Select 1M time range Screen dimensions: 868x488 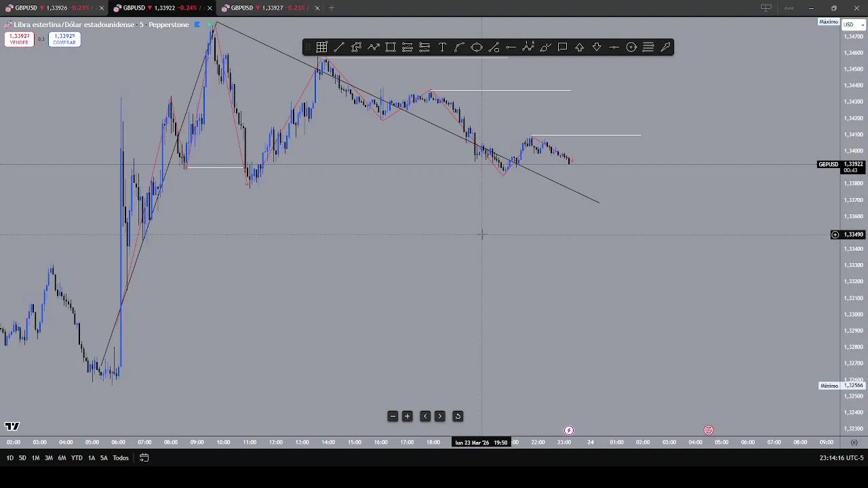[x=35, y=458]
